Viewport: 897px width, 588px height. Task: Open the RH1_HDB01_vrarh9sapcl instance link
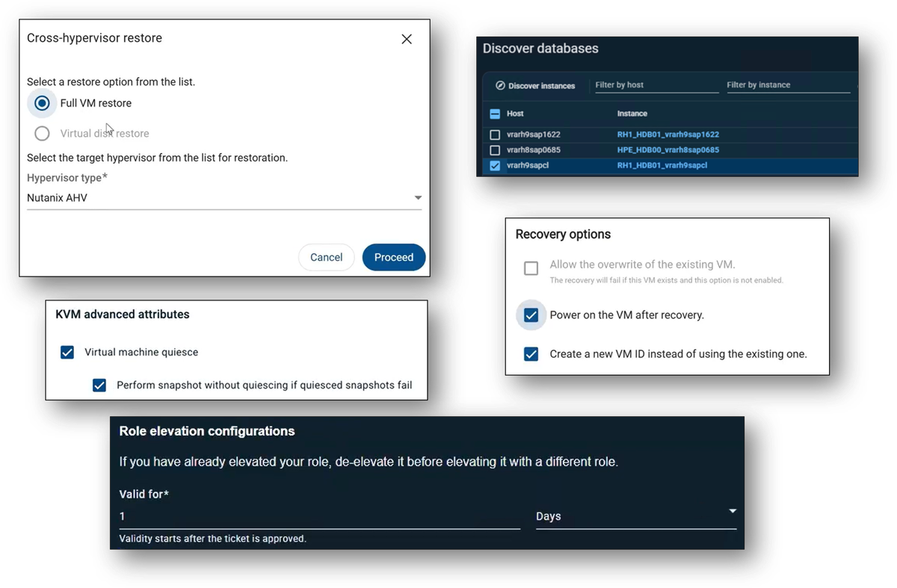[x=662, y=166]
